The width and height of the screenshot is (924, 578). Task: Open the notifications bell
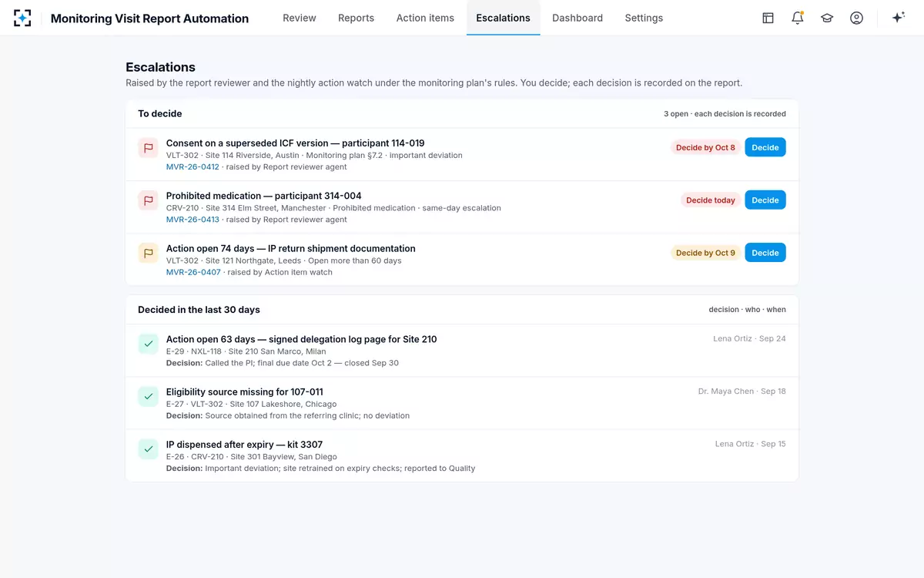[x=798, y=18]
